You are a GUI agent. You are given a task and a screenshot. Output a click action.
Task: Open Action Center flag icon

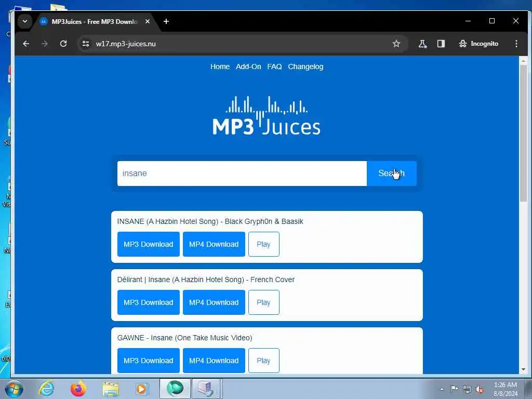454,389
